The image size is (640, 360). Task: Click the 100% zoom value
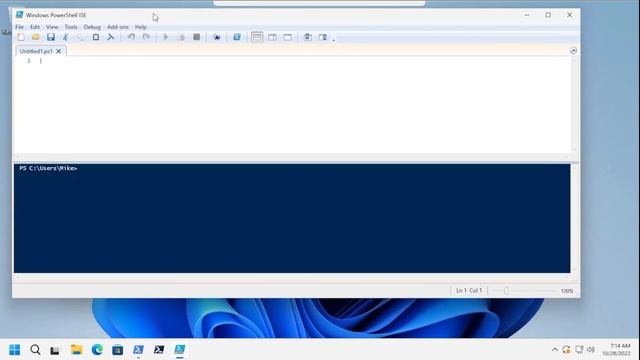[567, 291]
